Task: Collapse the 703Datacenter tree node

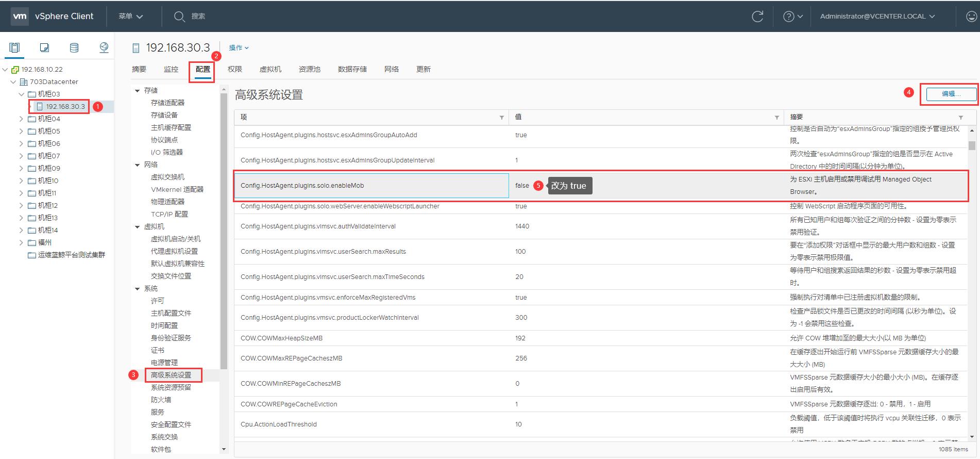Action: tap(14, 82)
